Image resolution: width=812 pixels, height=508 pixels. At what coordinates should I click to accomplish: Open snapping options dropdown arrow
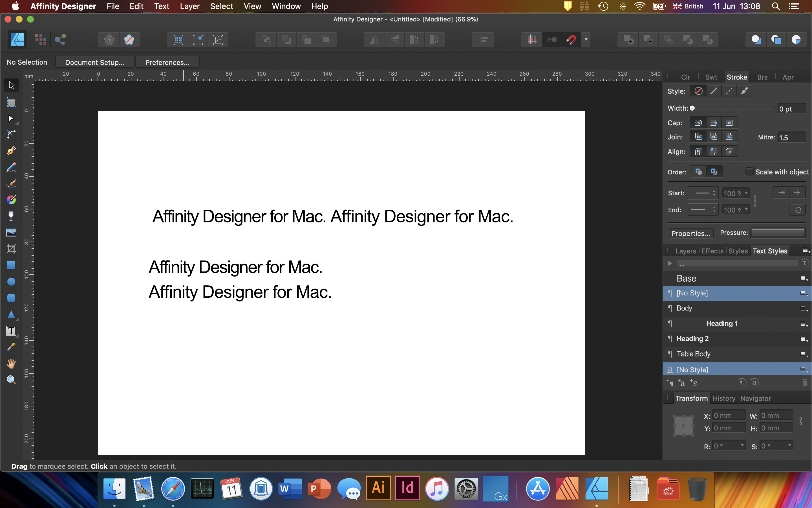[x=586, y=40]
